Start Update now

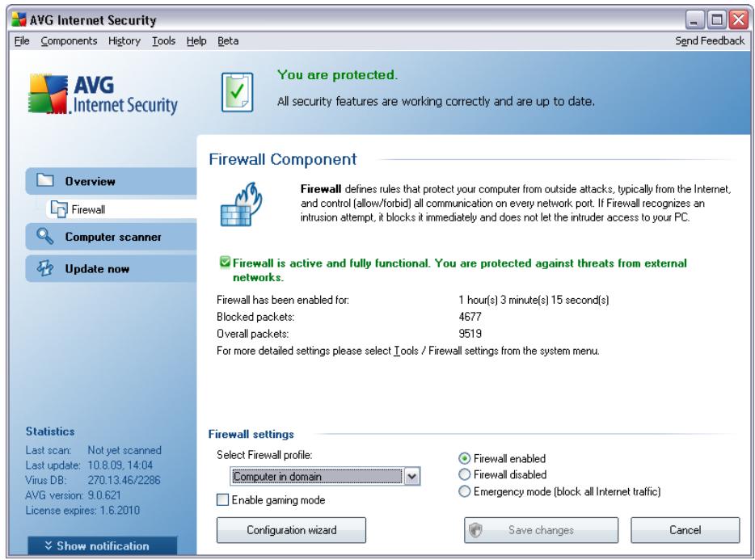pos(111,268)
